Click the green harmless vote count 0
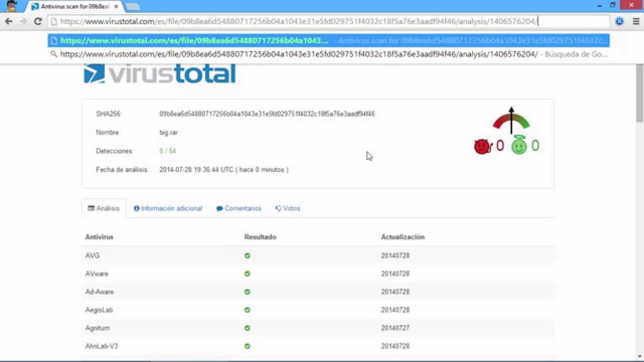644x362 pixels. click(x=535, y=146)
